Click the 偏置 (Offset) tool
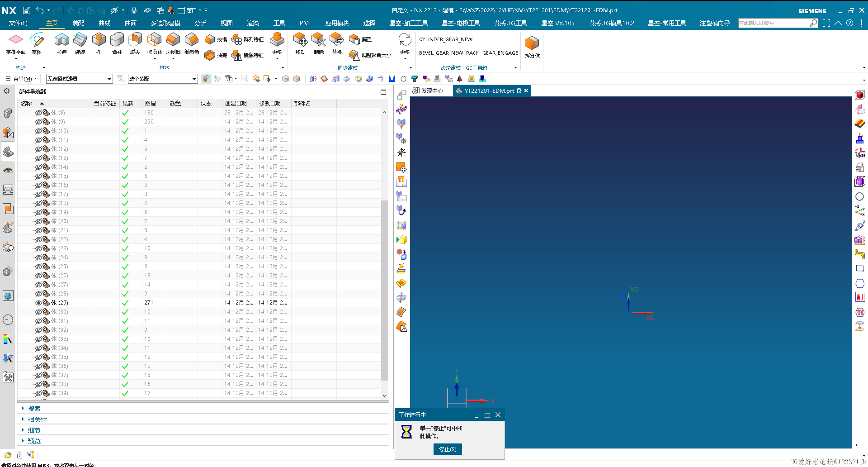The image size is (868, 467). tap(360, 39)
